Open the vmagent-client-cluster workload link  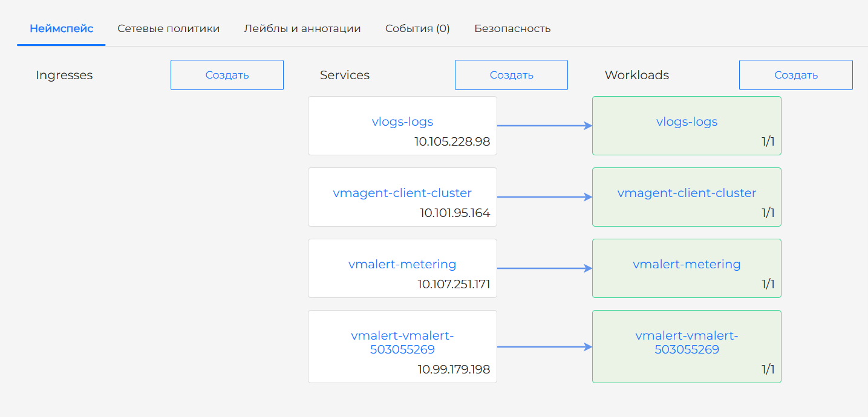click(x=687, y=193)
